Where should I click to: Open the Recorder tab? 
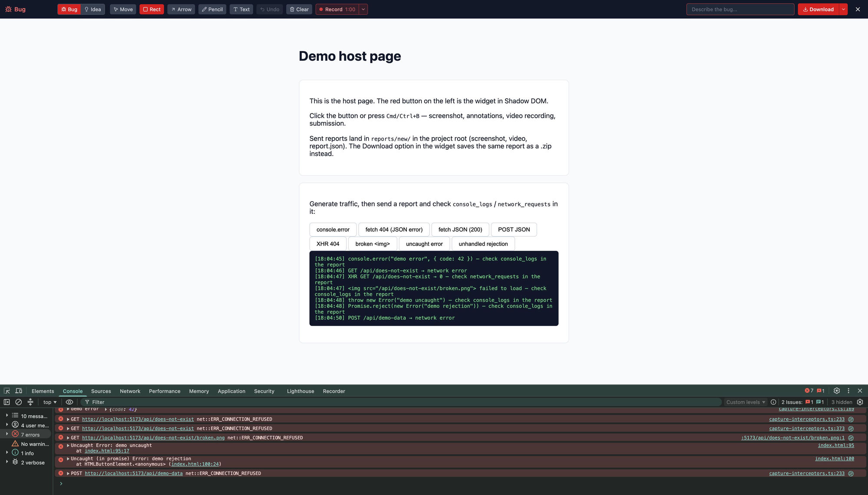334,391
